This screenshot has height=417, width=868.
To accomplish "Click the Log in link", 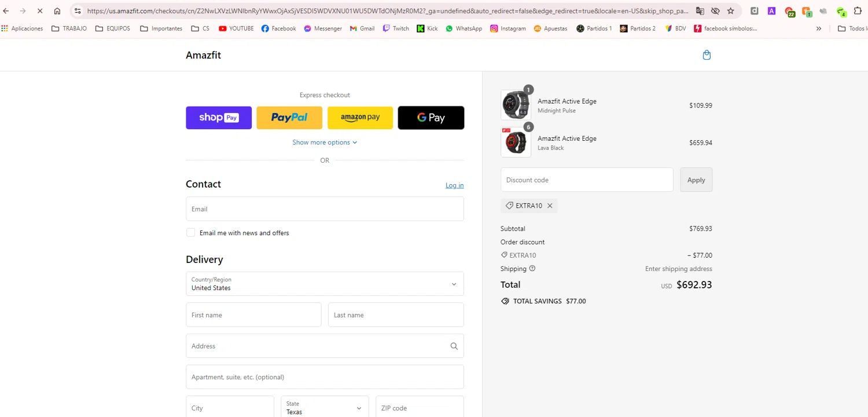I will click(454, 185).
